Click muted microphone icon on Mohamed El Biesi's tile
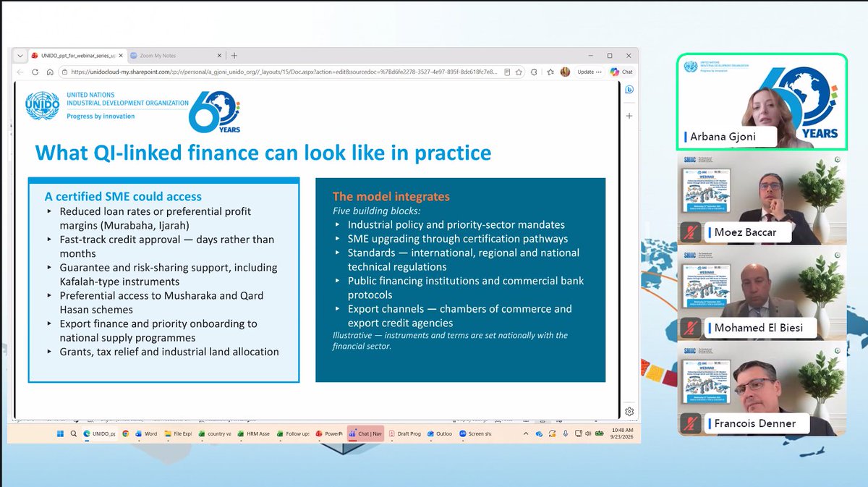Screen dimensions: 868x487 [x=692, y=329]
